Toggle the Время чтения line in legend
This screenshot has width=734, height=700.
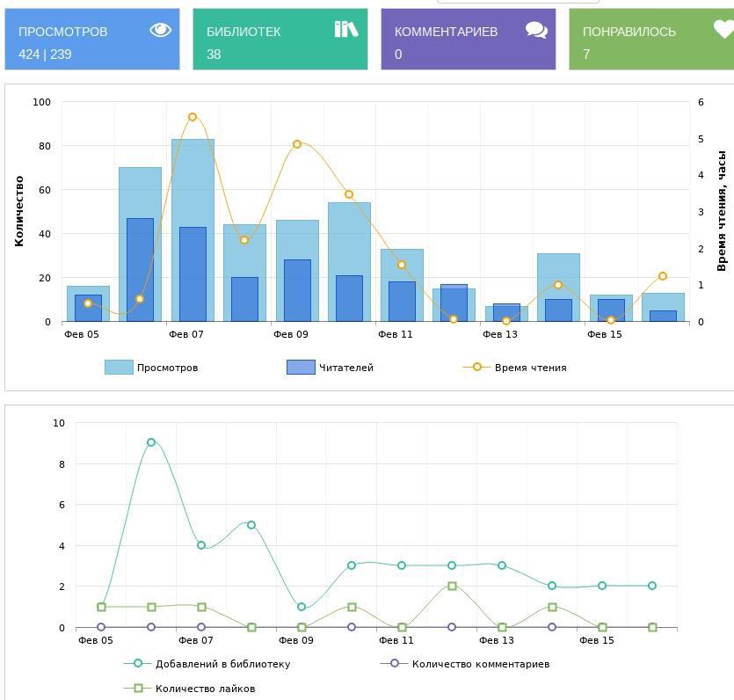(x=530, y=368)
